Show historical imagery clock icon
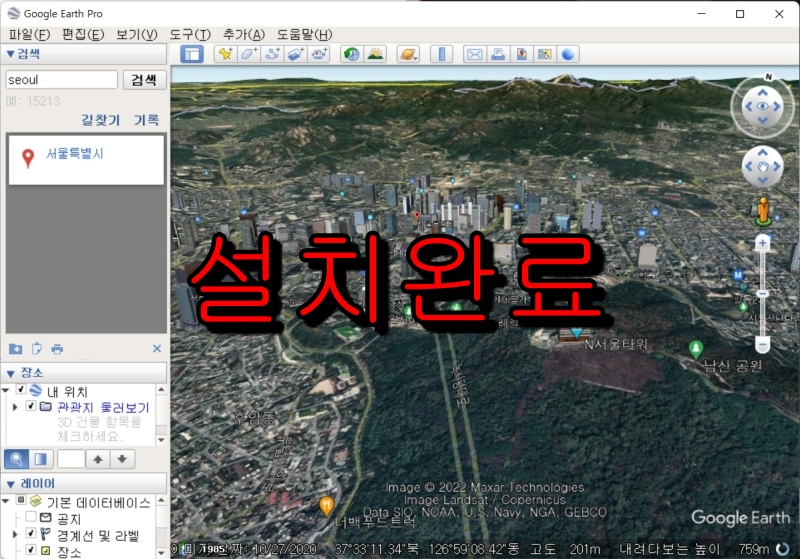This screenshot has width=800, height=559. pos(352,54)
